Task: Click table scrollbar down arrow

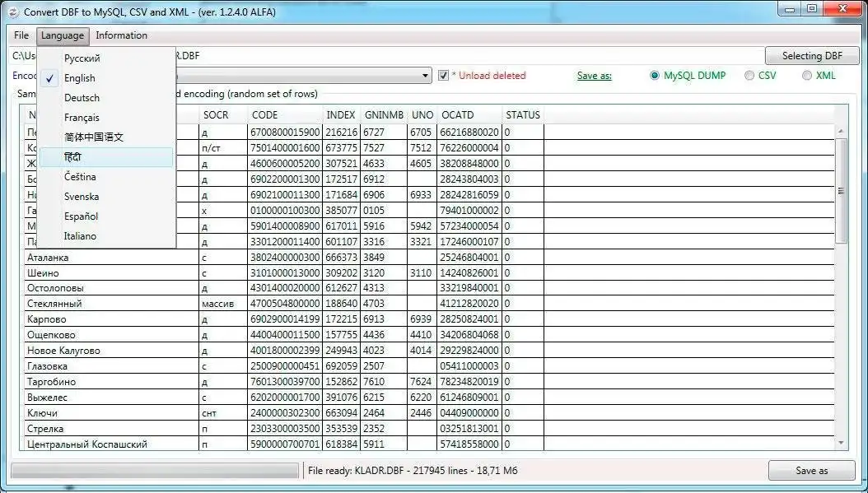Action: tap(841, 443)
